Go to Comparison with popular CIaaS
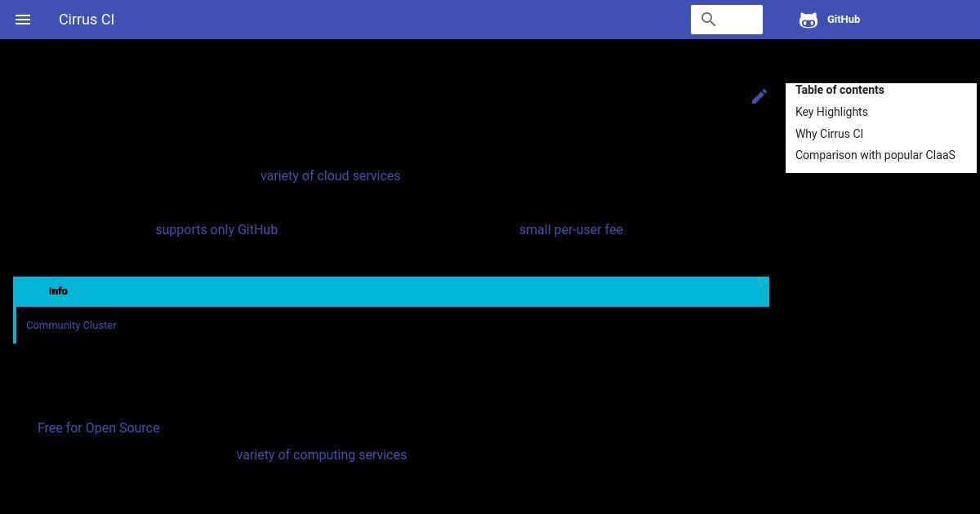 (875, 155)
